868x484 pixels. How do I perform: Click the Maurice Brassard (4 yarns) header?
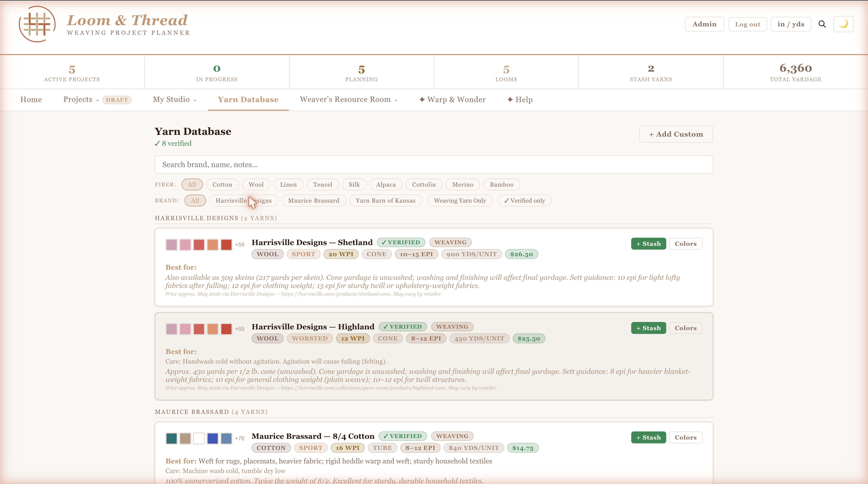tap(211, 412)
